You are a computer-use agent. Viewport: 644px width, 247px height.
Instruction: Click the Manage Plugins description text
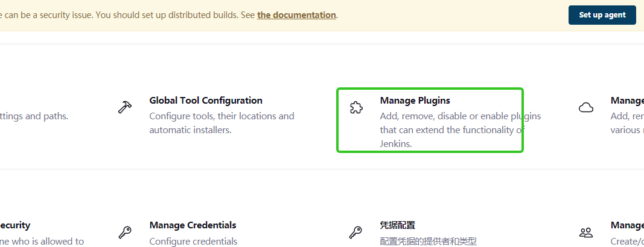452,130
